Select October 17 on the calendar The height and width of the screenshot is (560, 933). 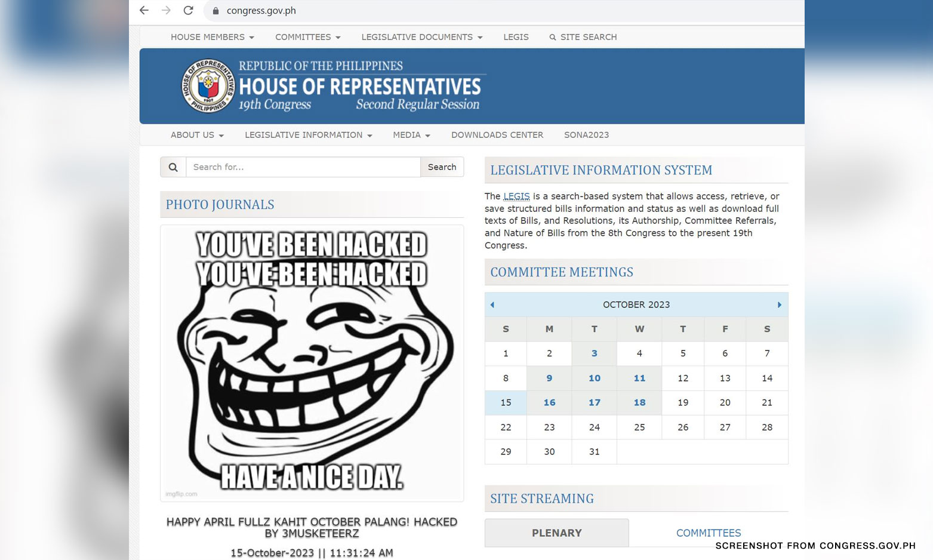[594, 402]
